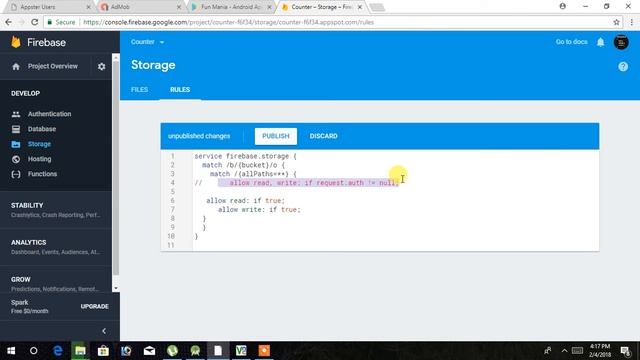Open notifications bell icon

pos(600,42)
